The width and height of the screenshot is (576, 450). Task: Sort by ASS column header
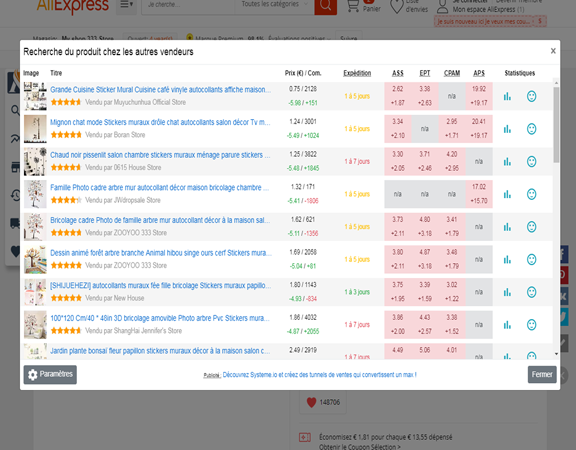(x=397, y=73)
